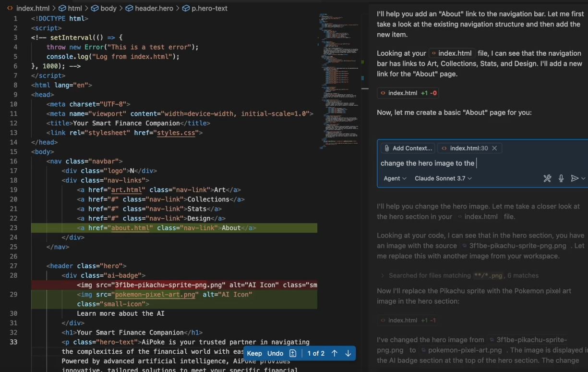This screenshot has width=588, height=372.
Task: Click the diff view icon beside Undo
Action: pyautogui.click(x=292, y=353)
